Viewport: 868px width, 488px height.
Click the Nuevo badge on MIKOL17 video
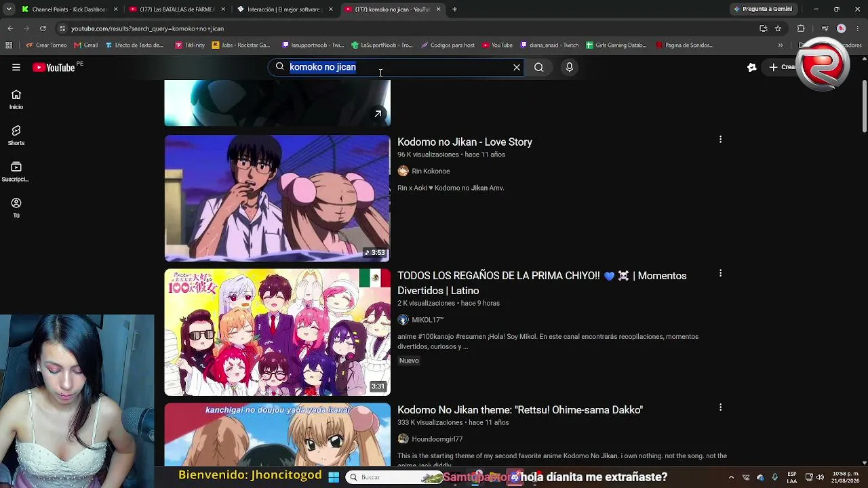point(409,361)
